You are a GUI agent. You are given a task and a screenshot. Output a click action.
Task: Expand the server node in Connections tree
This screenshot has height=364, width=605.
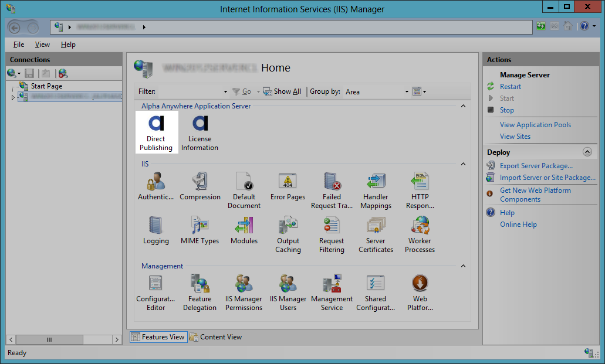(13, 97)
